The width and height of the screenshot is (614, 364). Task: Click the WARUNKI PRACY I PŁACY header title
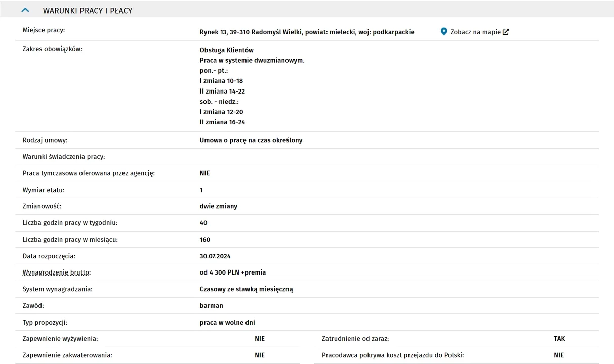pyautogui.click(x=88, y=11)
